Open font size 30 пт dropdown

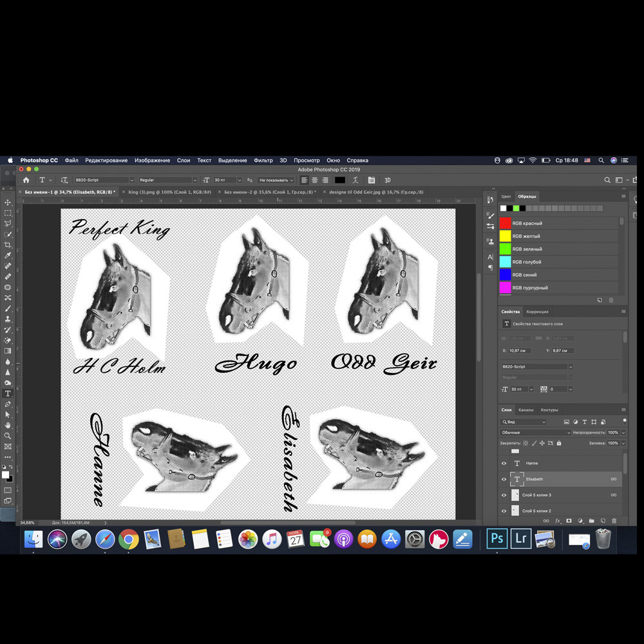click(x=240, y=180)
